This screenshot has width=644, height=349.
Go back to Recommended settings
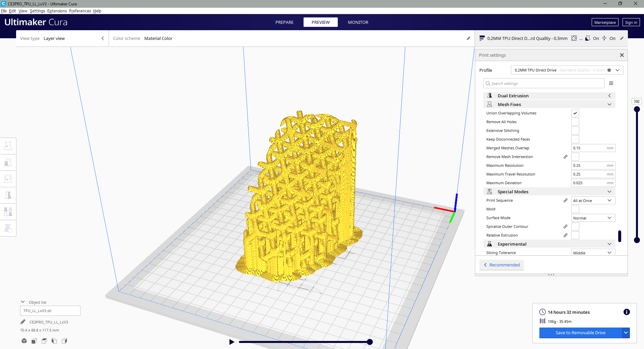pyautogui.click(x=501, y=265)
